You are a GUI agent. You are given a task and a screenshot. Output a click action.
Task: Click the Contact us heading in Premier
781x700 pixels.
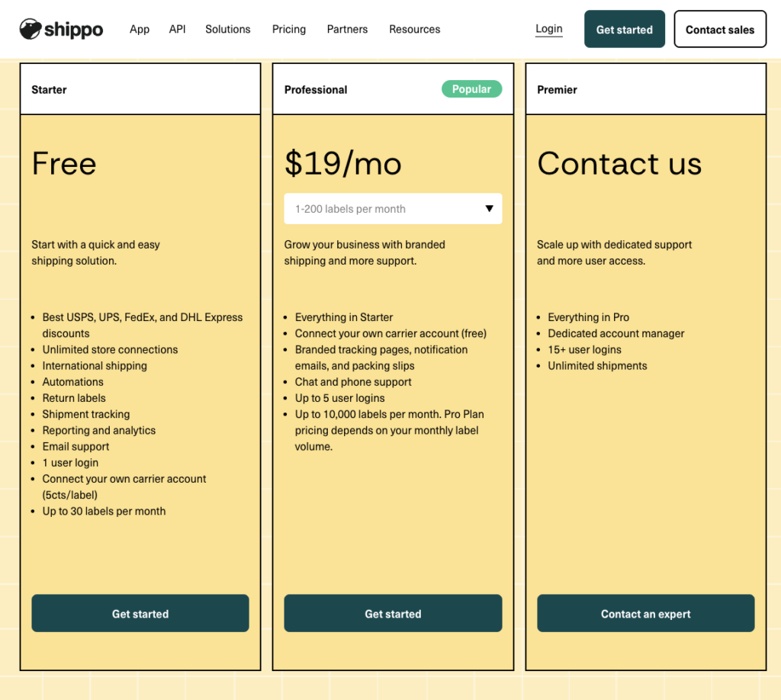(x=619, y=164)
